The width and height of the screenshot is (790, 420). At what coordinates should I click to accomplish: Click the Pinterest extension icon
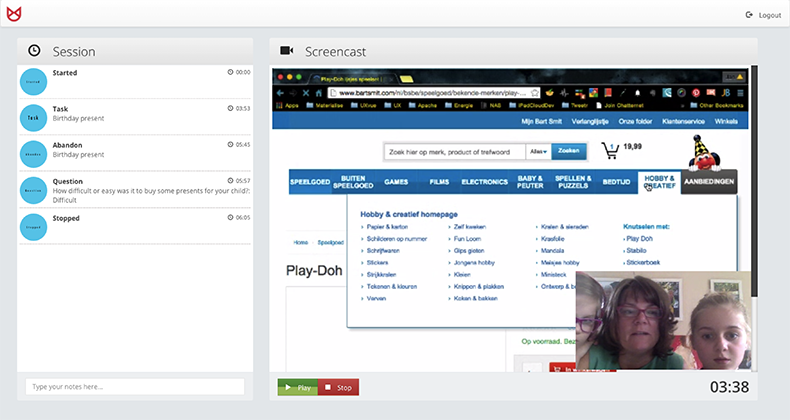(696, 93)
